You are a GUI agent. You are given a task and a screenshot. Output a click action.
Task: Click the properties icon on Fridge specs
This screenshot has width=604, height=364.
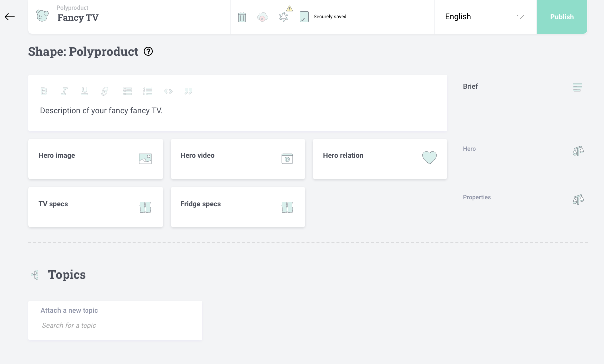click(287, 207)
